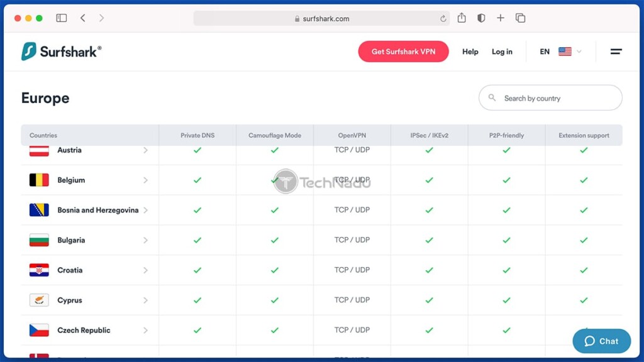Select the Belgium country name
644x362 pixels.
pos(71,180)
